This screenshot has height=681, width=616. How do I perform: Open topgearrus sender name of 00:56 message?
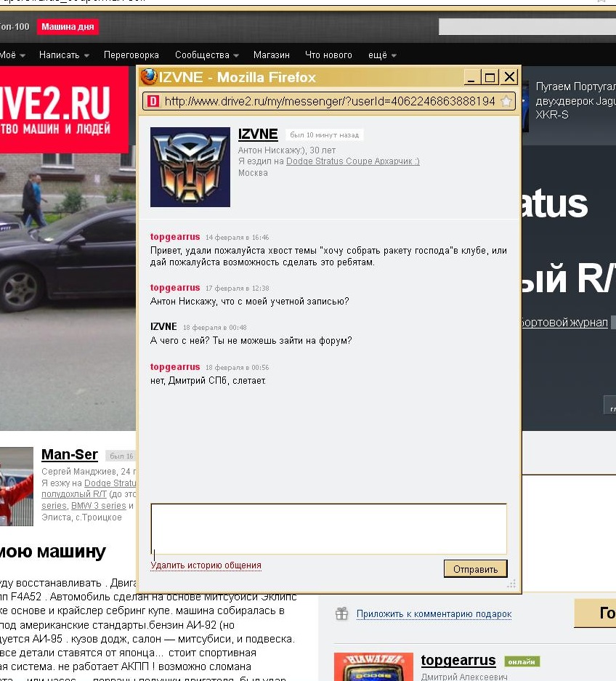coord(175,367)
